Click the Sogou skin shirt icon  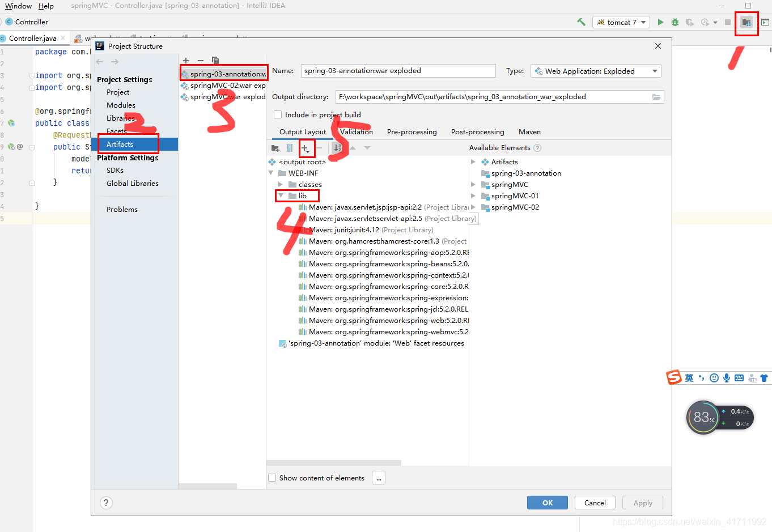[x=764, y=378]
